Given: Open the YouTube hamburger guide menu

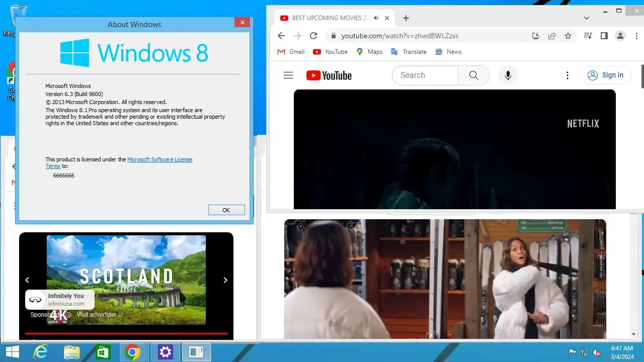Looking at the screenshot, I should (288, 75).
